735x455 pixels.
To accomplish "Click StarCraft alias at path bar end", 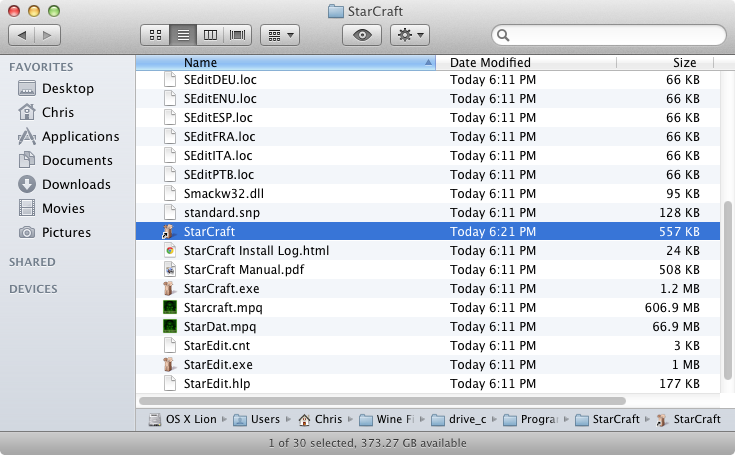I will coord(689,419).
